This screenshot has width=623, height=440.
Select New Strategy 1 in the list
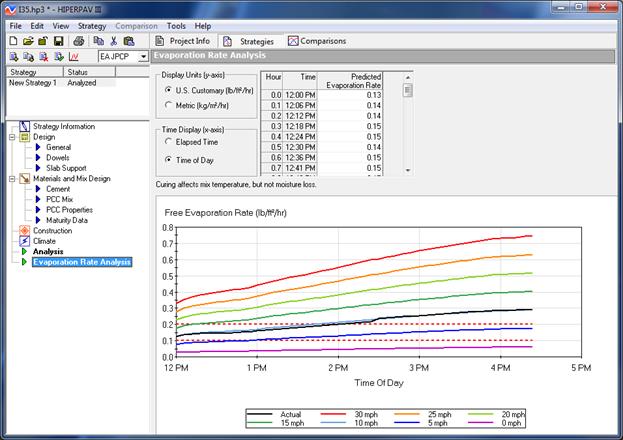[x=30, y=84]
